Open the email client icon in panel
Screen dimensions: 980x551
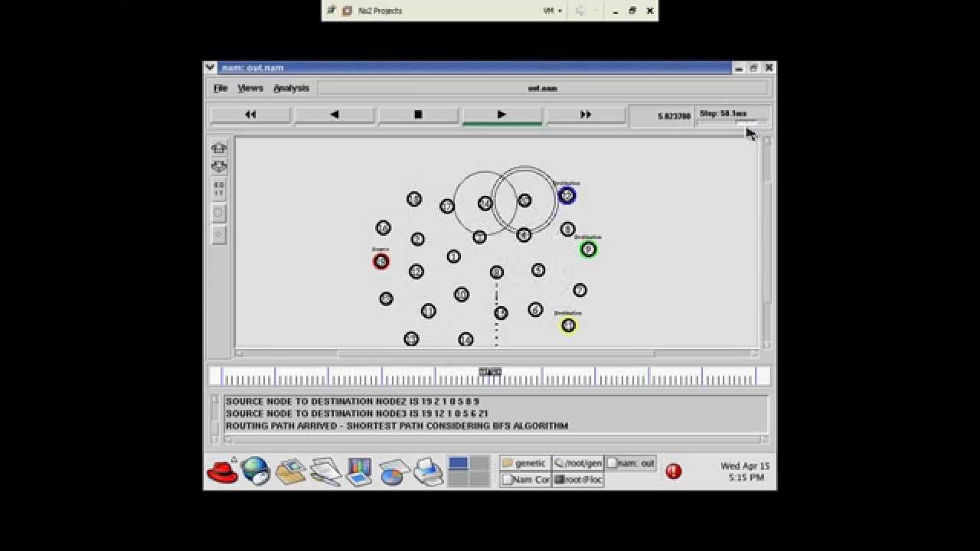point(291,471)
